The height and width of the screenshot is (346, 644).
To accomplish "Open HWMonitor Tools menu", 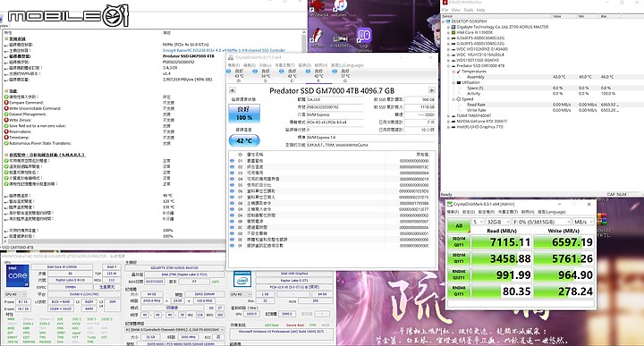I will (x=468, y=10).
